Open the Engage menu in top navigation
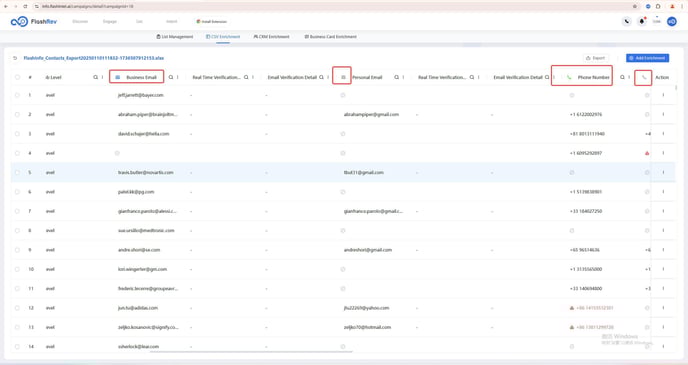The height and width of the screenshot is (365, 688). 110,21
